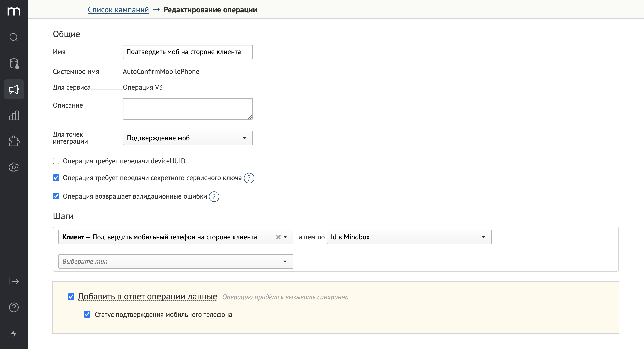
Task: Open the puzzle-piece integrations icon in the sidebar
Action: click(x=14, y=141)
